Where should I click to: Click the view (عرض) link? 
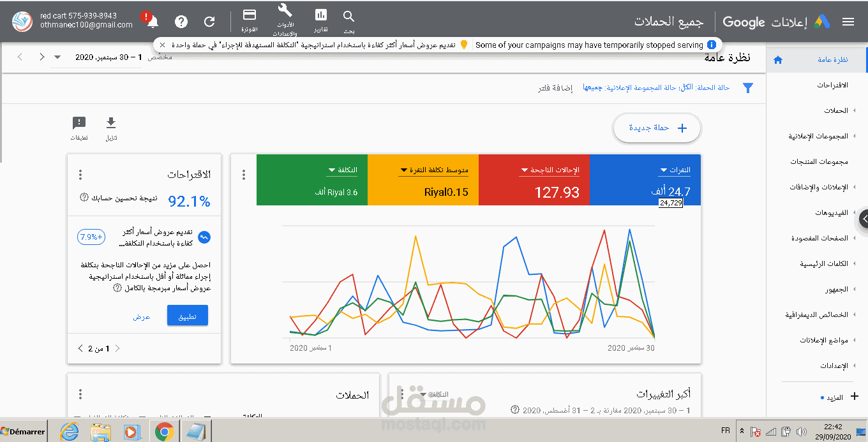142,316
